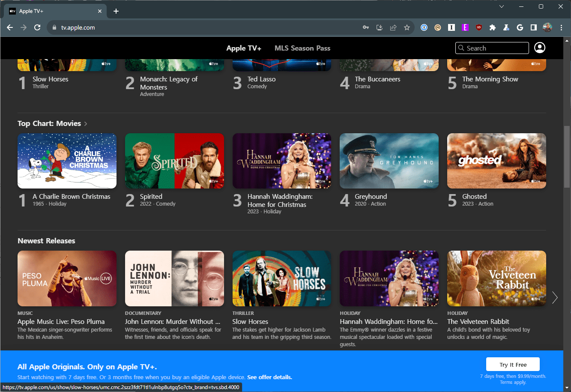Open saved passwords key icon in address bar
This screenshot has height=392, width=571.
[366, 27]
